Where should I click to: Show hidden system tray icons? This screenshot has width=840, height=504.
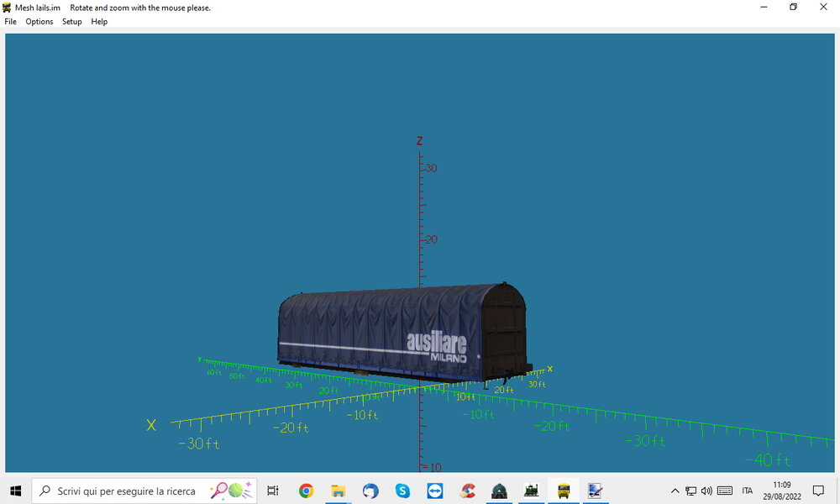(x=675, y=491)
